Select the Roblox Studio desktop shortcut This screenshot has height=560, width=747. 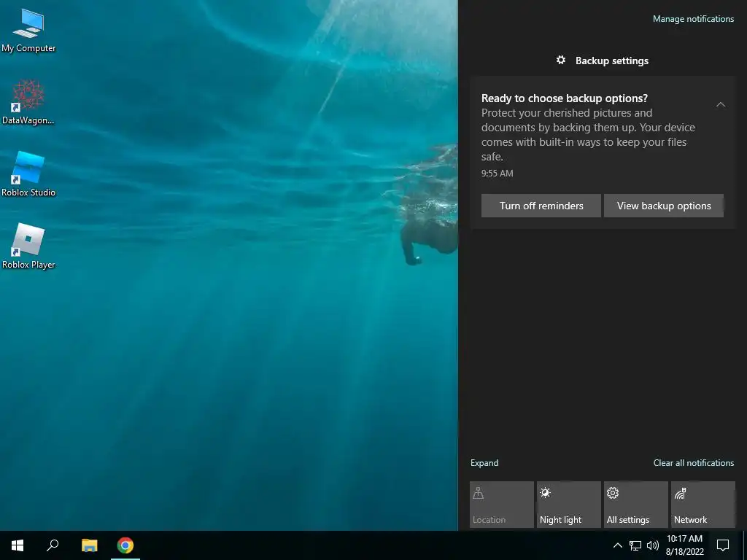(28, 174)
